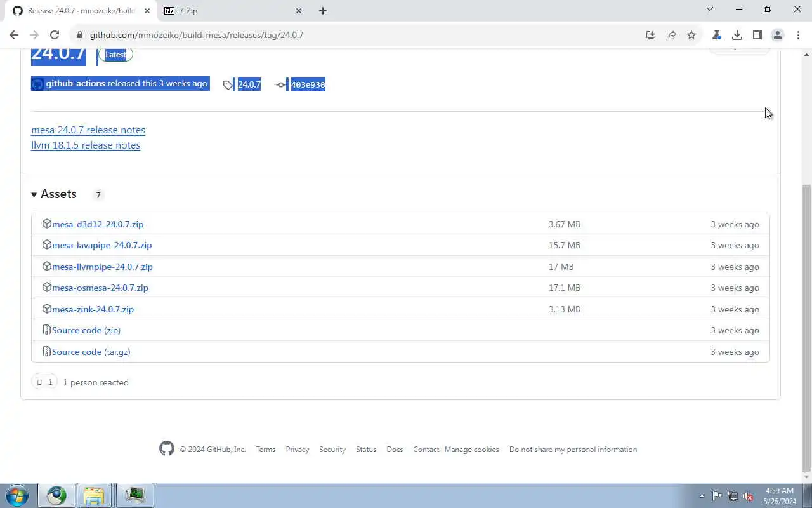Open the Privacy footer link
812x508 pixels.
297,450
